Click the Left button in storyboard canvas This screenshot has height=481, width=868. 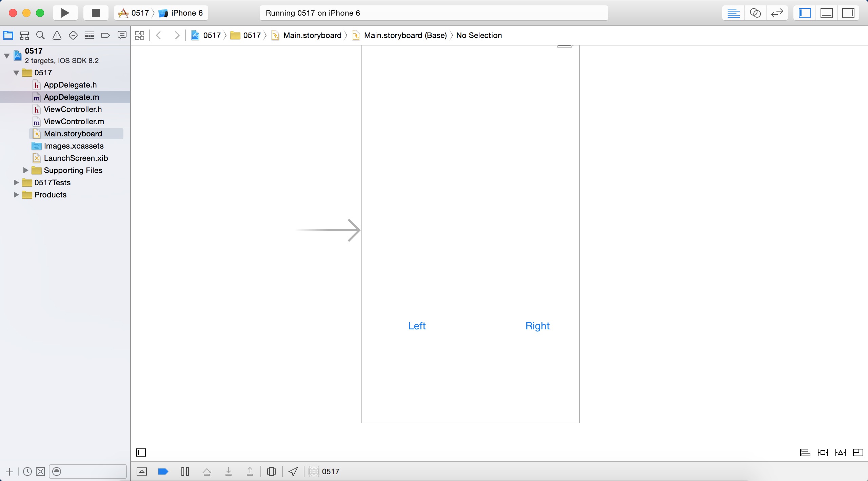tap(417, 325)
